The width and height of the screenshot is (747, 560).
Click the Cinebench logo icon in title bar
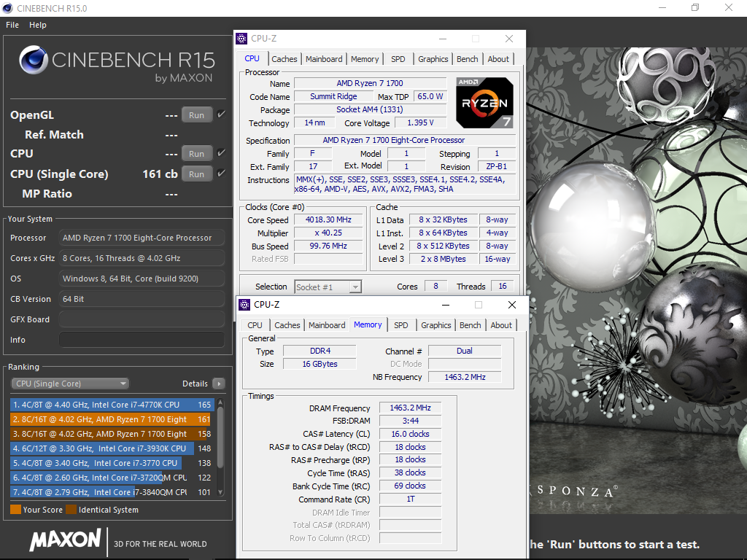coord(7,8)
